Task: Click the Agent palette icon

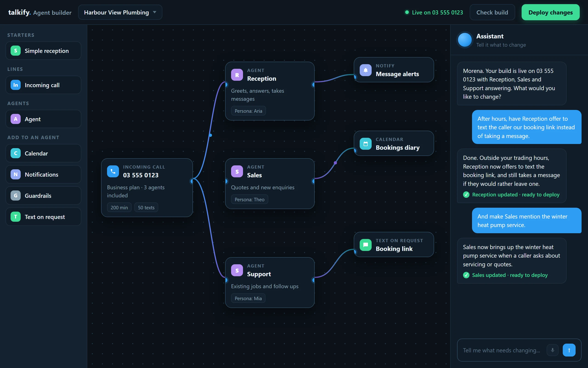Action: (16, 119)
